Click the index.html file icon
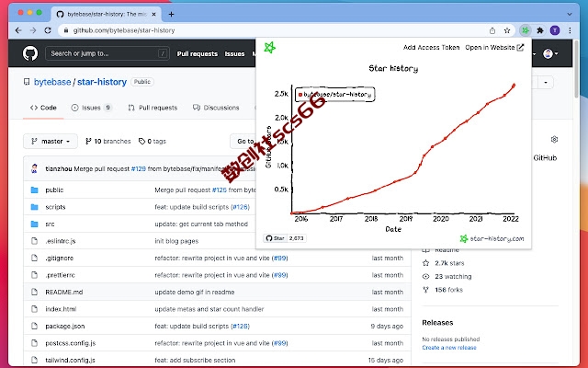The image size is (588, 368). [x=35, y=309]
